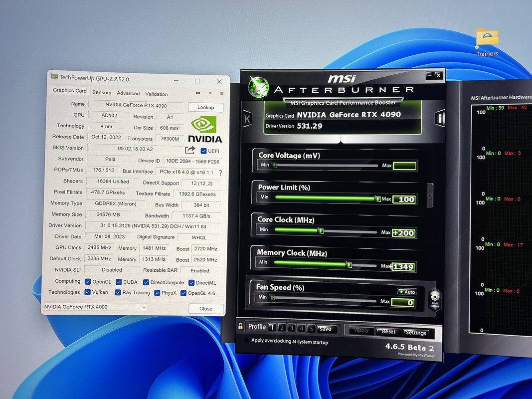Click the Memory Clock slider handle
Screen dimensions: 532x399
click(349, 265)
